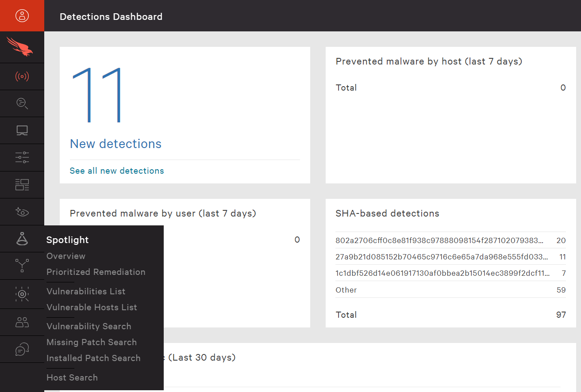The width and height of the screenshot is (581, 392).
Task: Open Host Search menu item
Action: [72, 377]
